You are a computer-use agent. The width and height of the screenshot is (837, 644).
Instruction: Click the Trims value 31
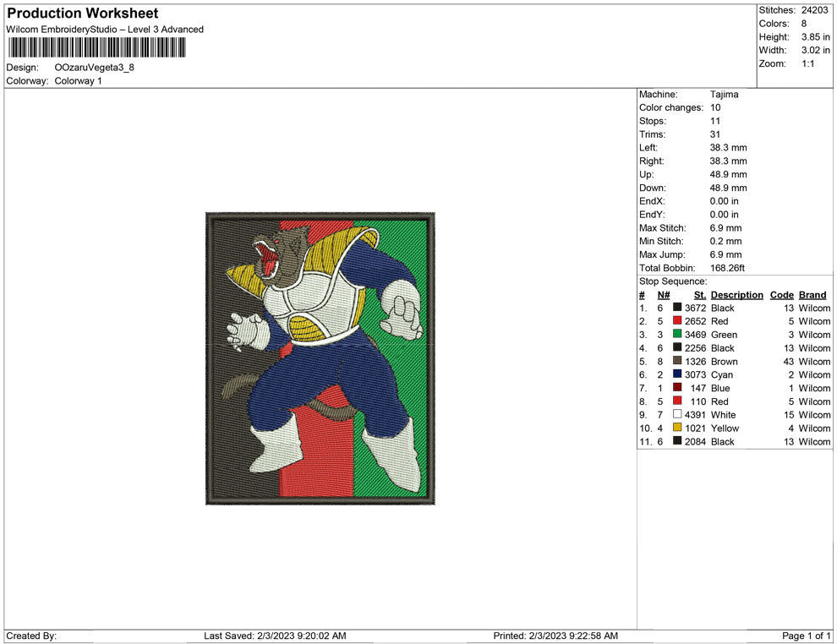[x=714, y=134]
